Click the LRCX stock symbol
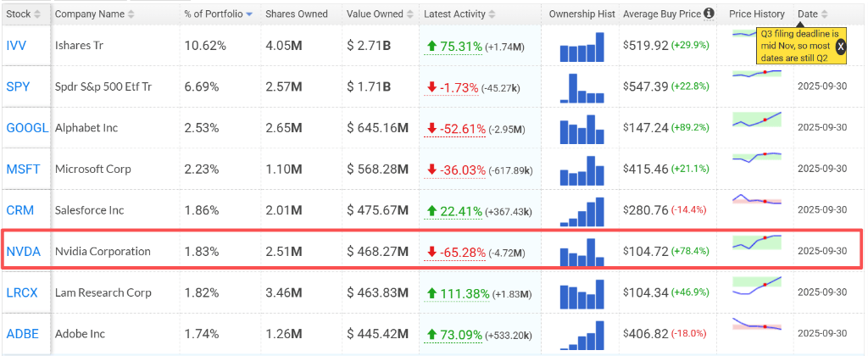The width and height of the screenshot is (868, 356). 23,292
